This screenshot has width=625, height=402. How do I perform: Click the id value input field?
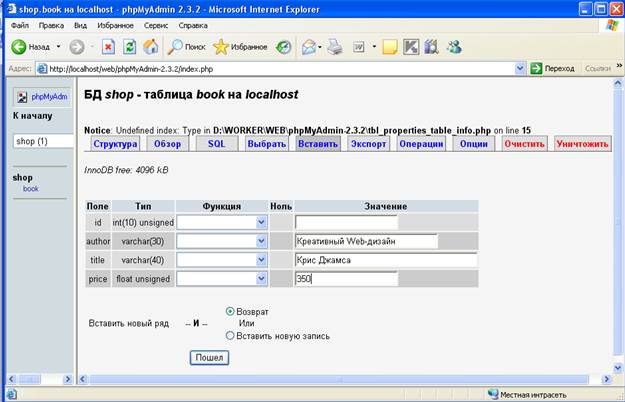pos(346,222)
